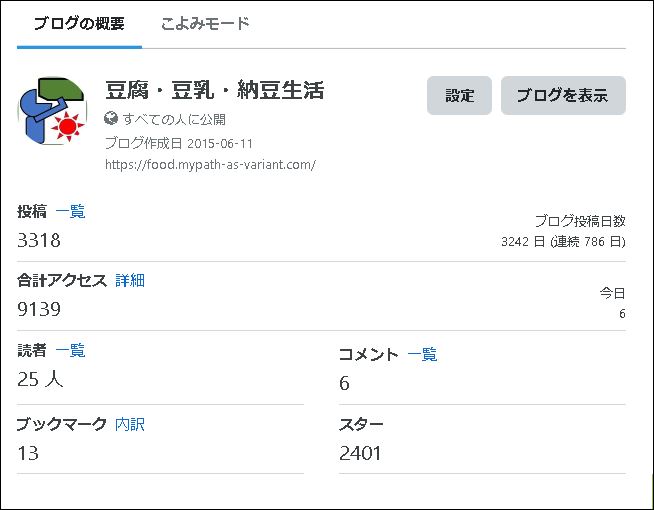Click the total access number 9139
The width and height of the screenshot is (654, 510).
(39, 309)
